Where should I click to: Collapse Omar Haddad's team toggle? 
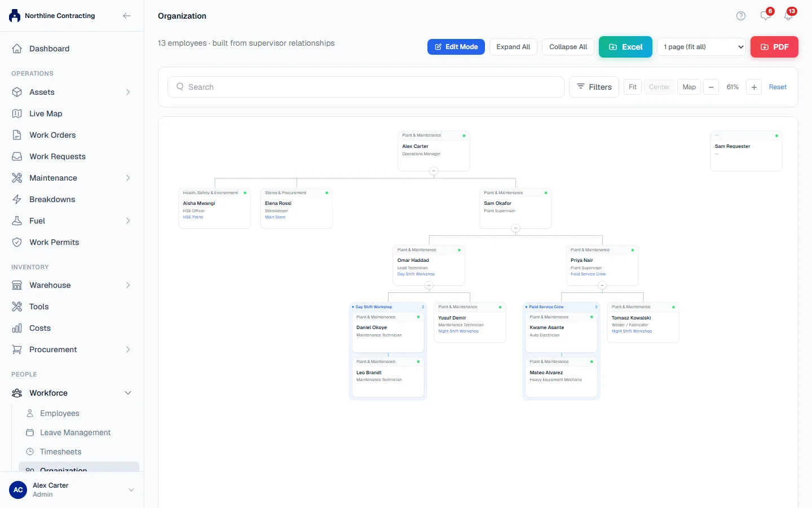[429, 286]
